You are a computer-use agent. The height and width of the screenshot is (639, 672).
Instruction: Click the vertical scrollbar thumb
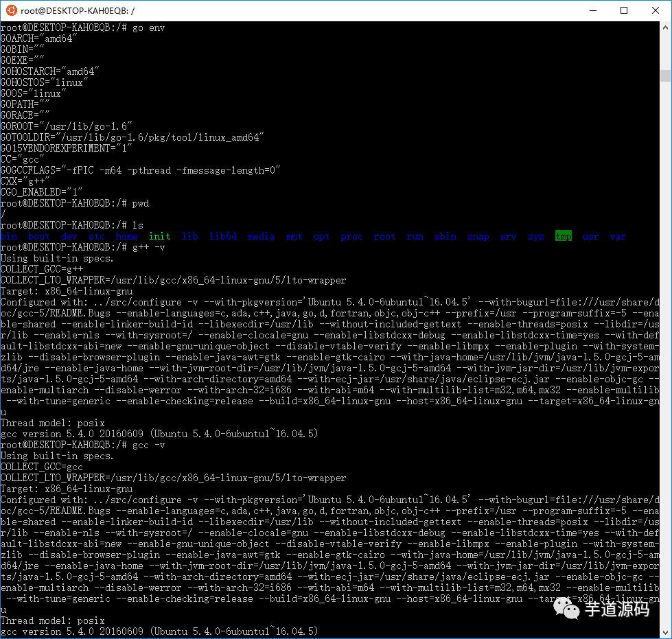[x=665, y=75]
